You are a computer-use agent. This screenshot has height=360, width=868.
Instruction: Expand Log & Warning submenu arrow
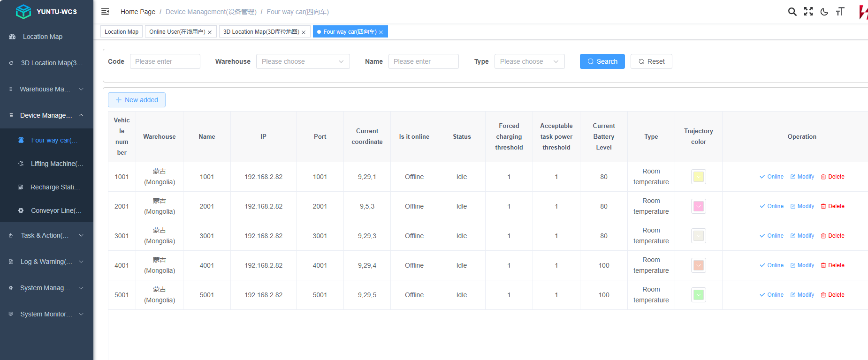[x=81, y=262]
